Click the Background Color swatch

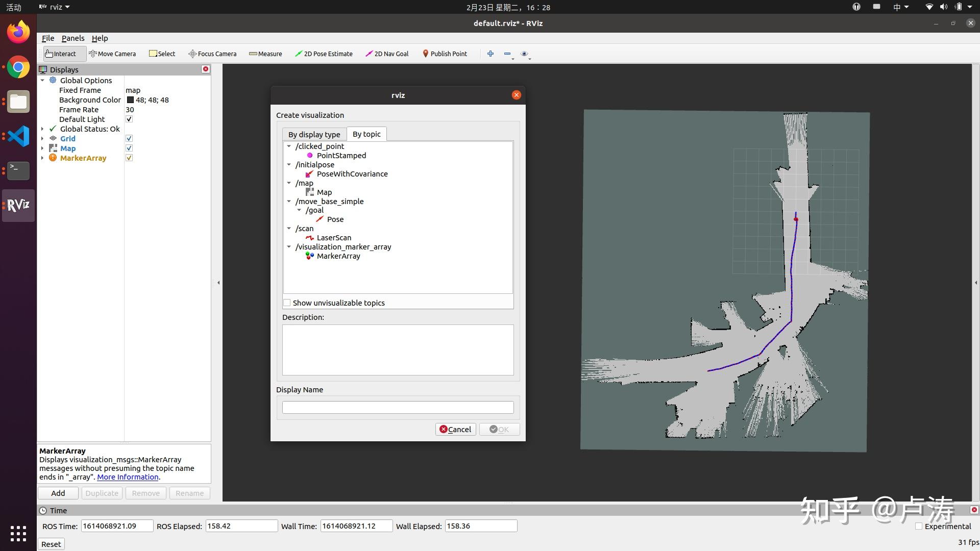click(130, 100)
